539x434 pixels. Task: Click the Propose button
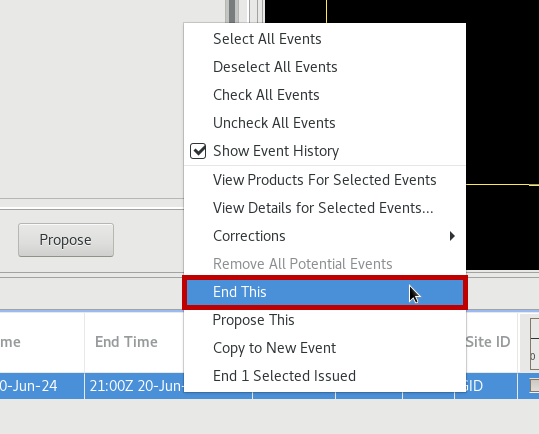66,240
